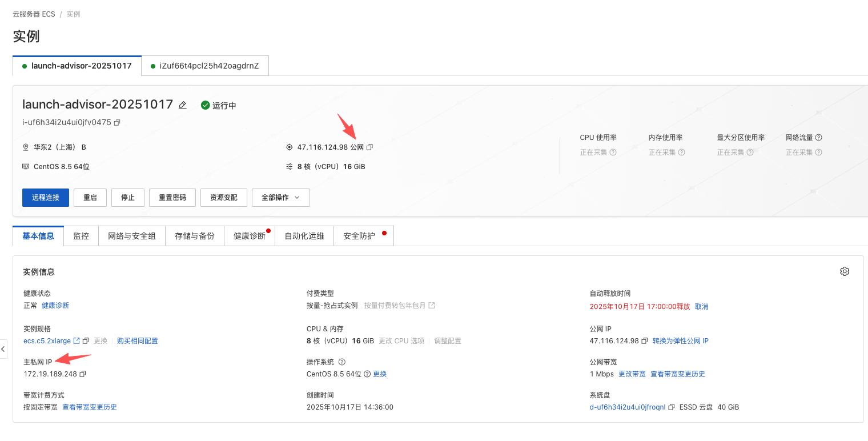
Task: Select the iZuf66t4pcl25h42oagdrnZ instance tab
Action: click(x=205, y=66)
